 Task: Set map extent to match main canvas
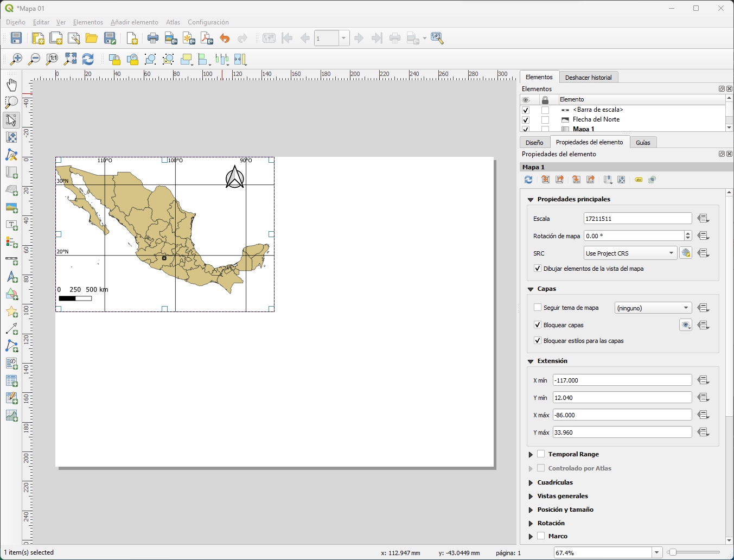pos(546,180)
